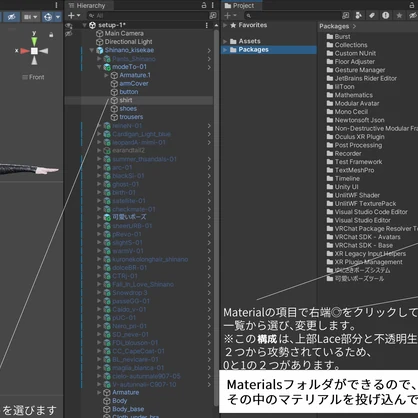418x418 pixels.
Task: Select Snowdrop 3 in Hierarchy
Action: coord(130,293)
